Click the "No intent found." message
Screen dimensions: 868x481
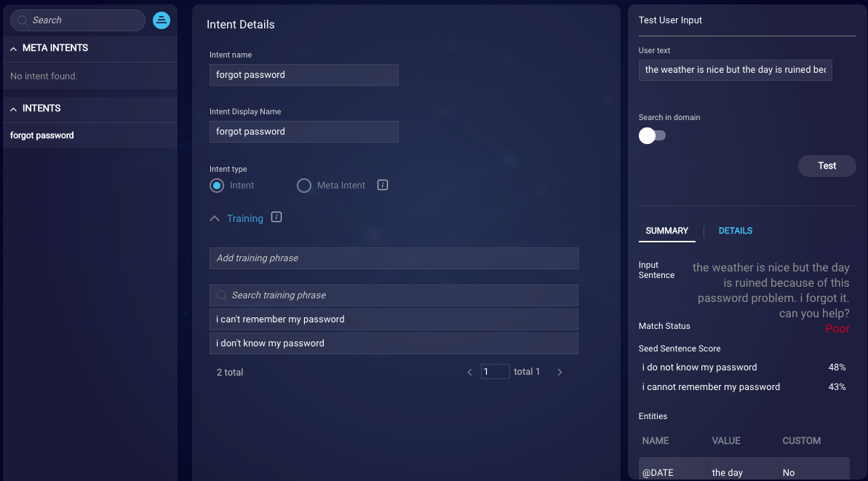tap(44, 76)
